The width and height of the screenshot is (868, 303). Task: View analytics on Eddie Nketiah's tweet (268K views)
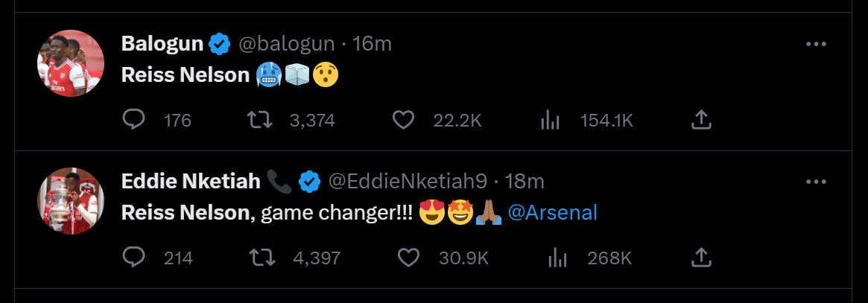click(x=556, y=258)
